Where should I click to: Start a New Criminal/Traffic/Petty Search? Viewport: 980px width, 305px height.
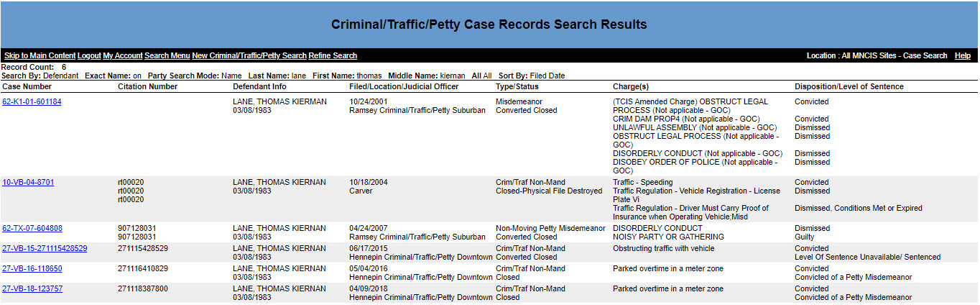click(x=249, y=55)
